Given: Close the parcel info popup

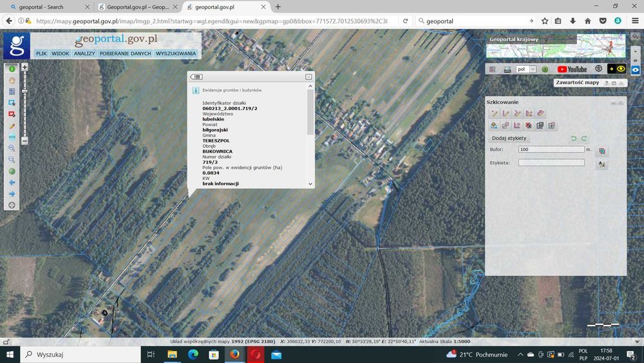Looking at the screenshot, I should (x=308, y=77).
